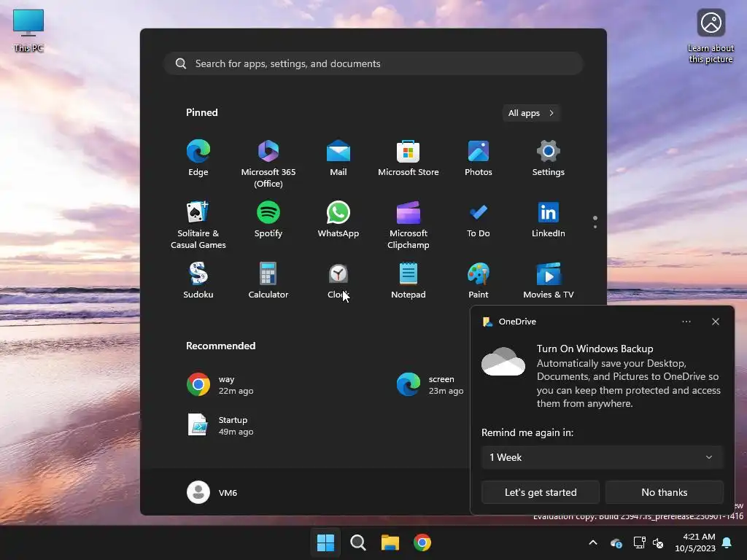This screenshot has width=747, height=560.
Task: Open OneDrive notification more options menu
Action: pyautogui.click(x=686, y=322)
